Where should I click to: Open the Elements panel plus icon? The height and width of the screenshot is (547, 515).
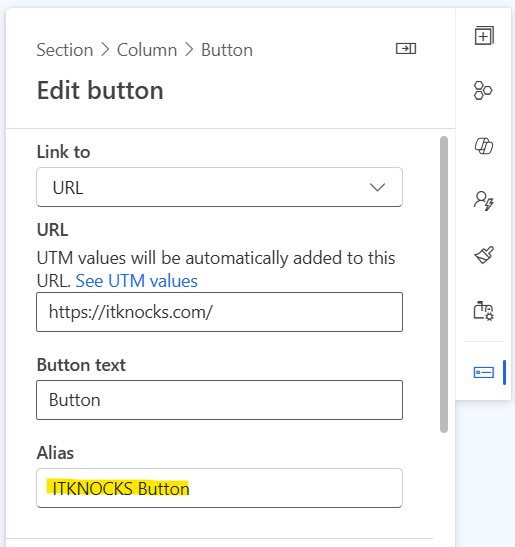[x=484, y=36]
